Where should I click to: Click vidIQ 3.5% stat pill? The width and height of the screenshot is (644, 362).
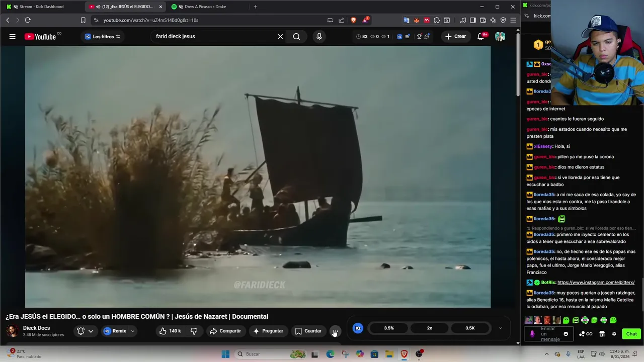click(389, 328)
